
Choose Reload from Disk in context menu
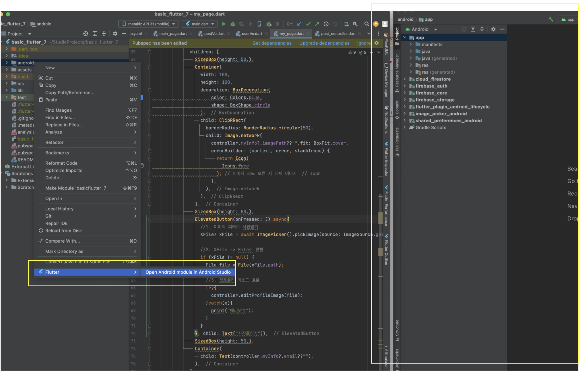click(x=63, y=231)
